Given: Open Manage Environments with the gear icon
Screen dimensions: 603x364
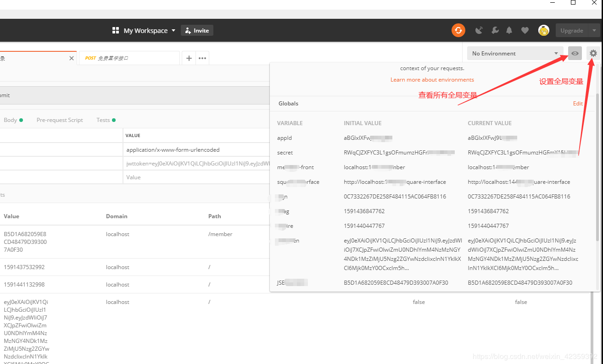Looking at the screenshot, I should [593, 53].
